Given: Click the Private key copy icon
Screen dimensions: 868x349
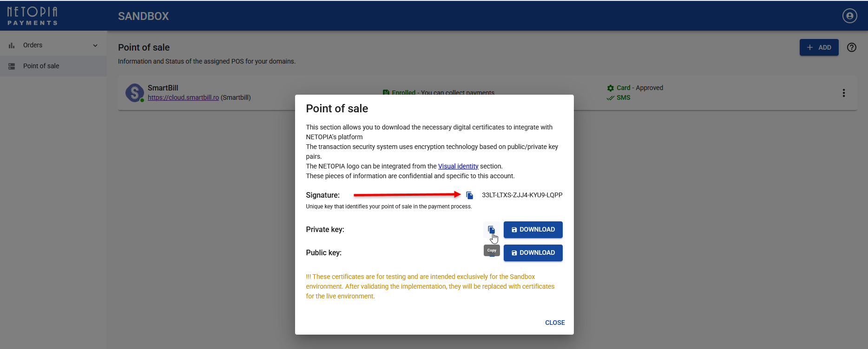Looking at the screenshot, I should 491,229.
